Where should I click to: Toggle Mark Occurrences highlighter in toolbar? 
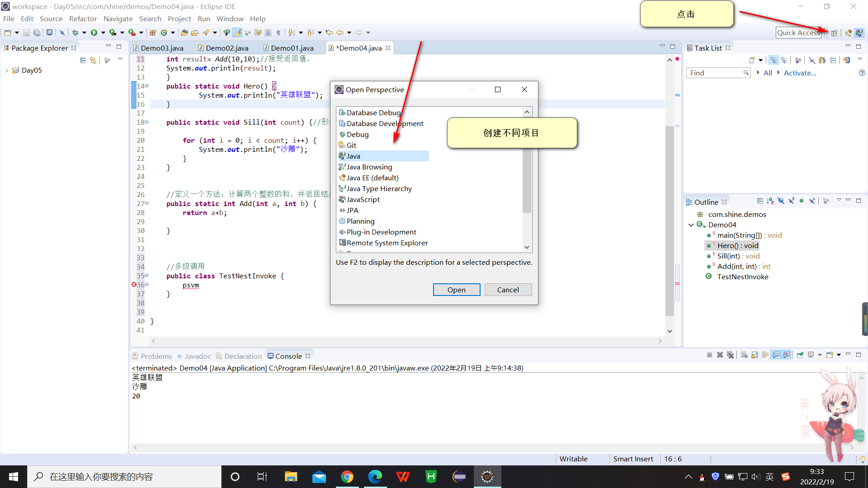click(237, 33)
